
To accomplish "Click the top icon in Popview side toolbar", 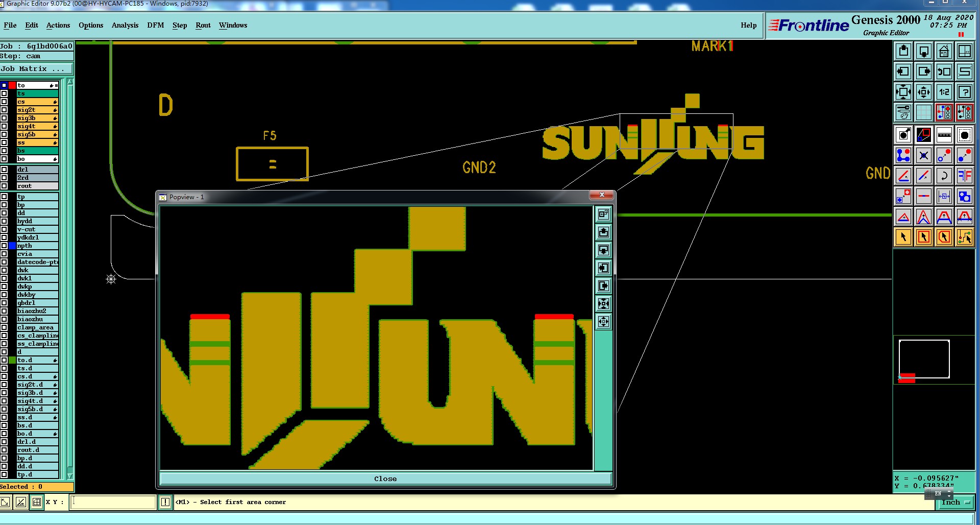I will [603, 214].
